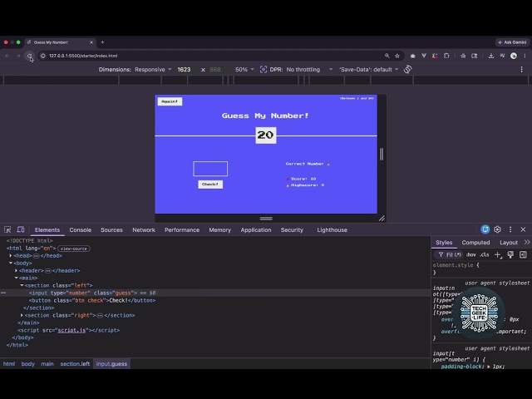The height and width of the screenshot is (399, 532).
Task: Click Ask Gemini button
Action: pos(512,42)
